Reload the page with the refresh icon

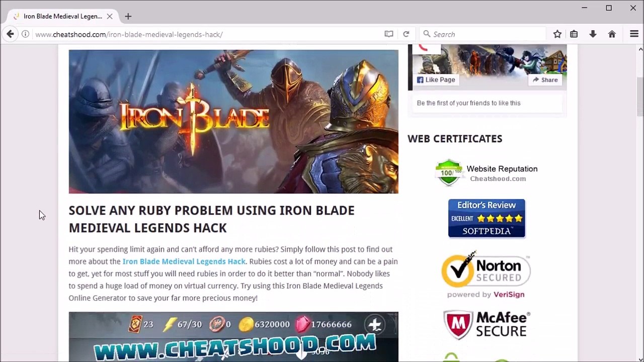tap(406, 34)
